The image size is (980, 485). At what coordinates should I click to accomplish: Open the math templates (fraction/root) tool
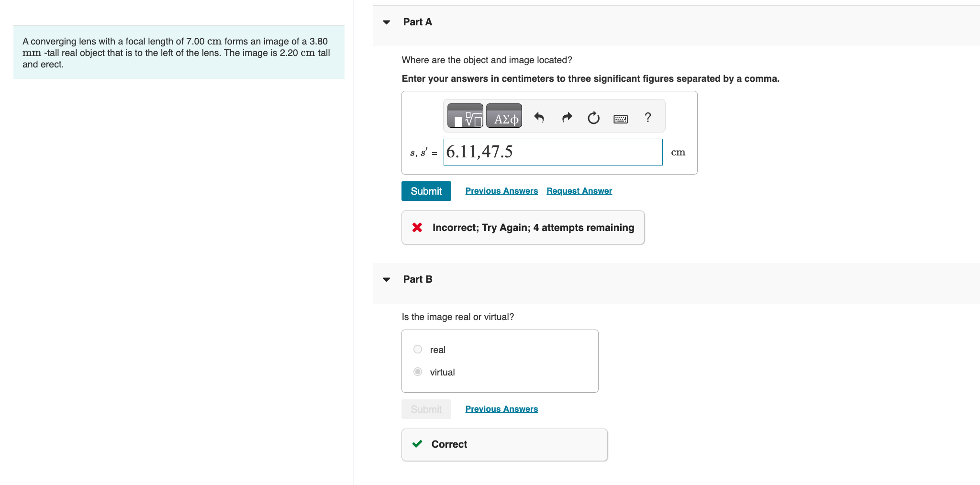[465, 116]
